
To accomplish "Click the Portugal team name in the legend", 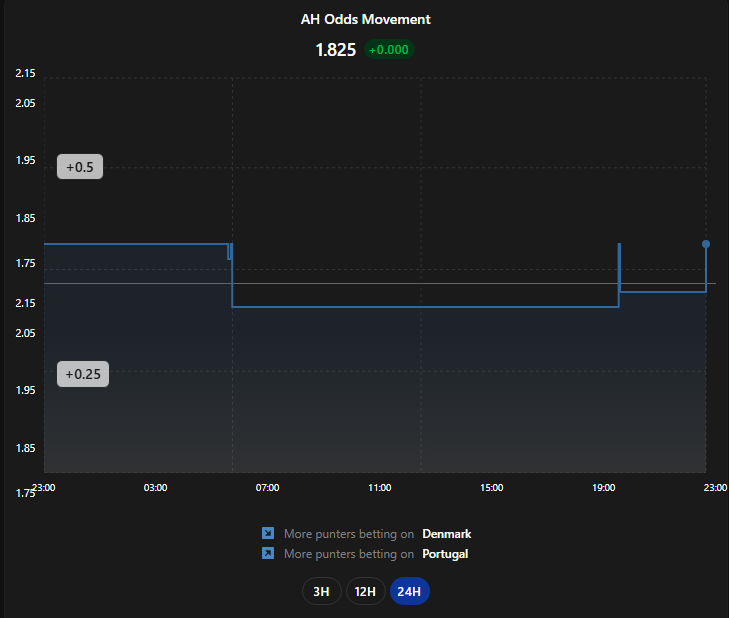I will pyautogui.click(x=445, y=554).
